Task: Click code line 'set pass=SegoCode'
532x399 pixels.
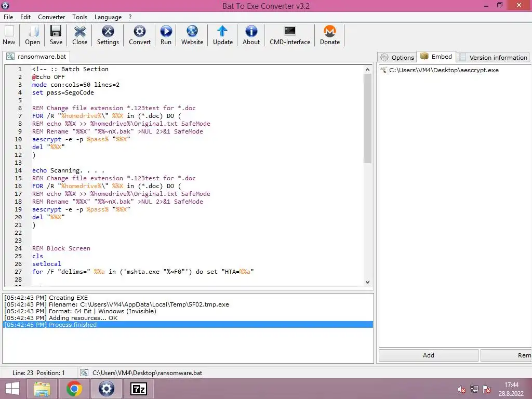Action: 63,92
